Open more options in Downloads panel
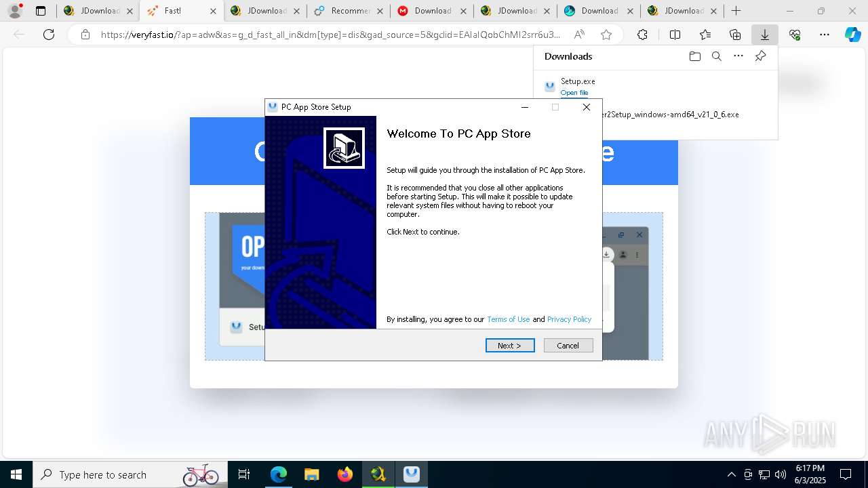The height and width of the screenshot is (488, 868). point(738,56)
